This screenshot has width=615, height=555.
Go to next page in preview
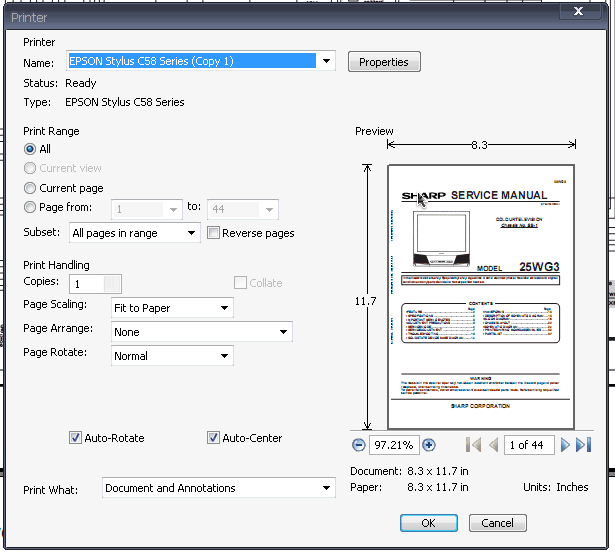click(565, 445)
